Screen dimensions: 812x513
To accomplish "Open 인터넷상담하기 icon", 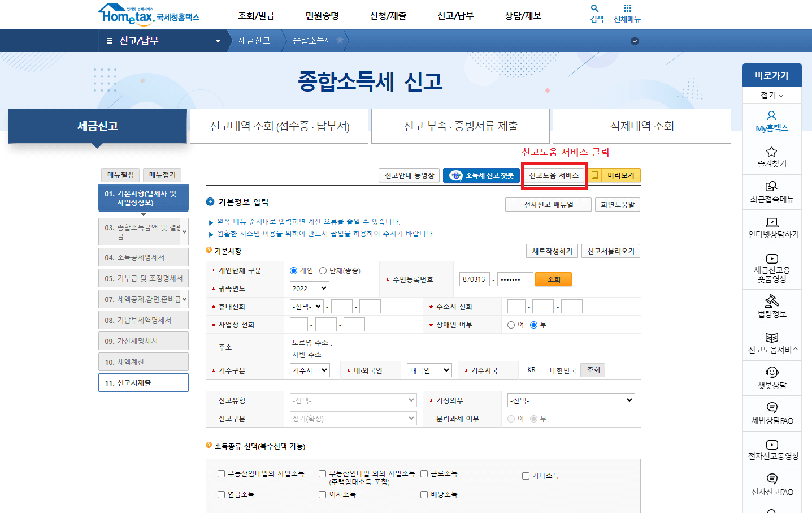I will 772,222.
